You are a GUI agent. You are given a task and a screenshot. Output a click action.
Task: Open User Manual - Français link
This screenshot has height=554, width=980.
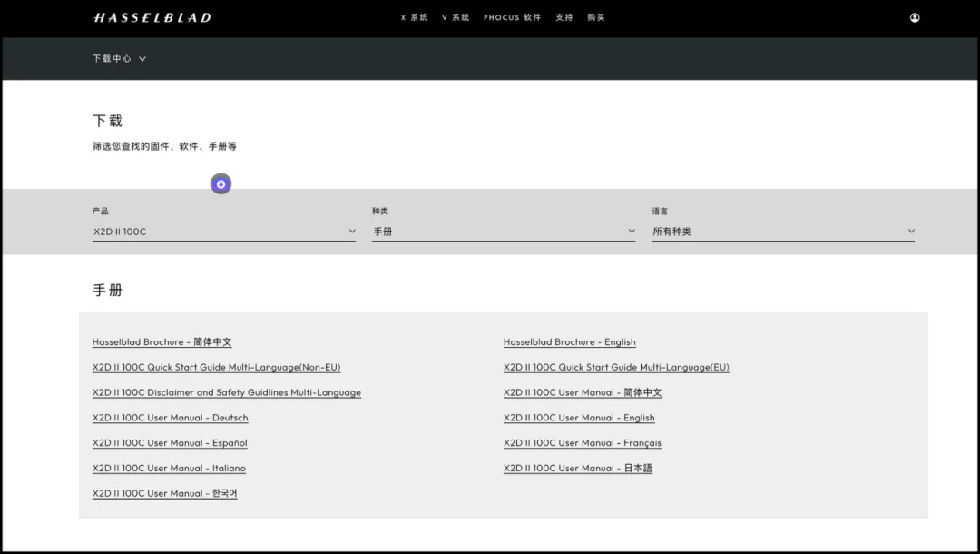tap(583, 442)
